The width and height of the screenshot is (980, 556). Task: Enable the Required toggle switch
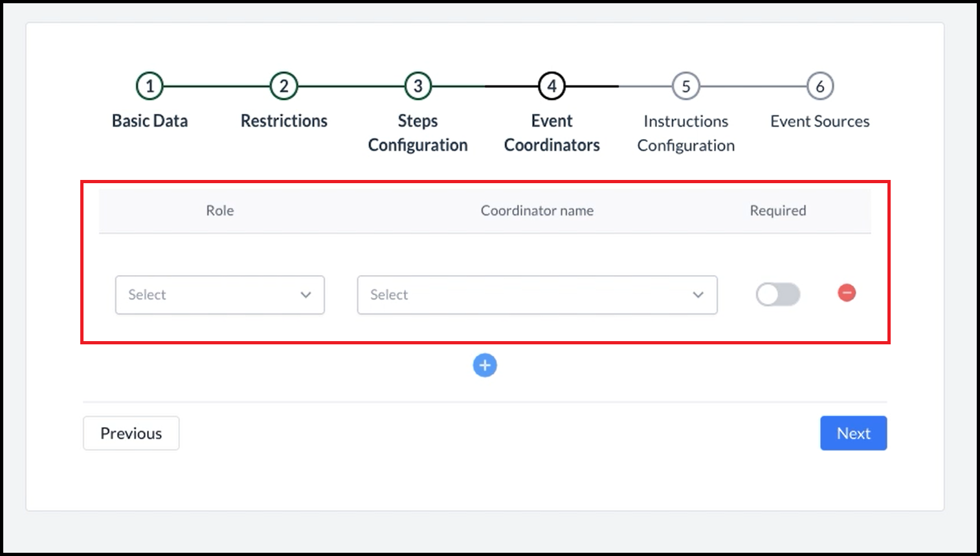click(x=777, y=295)
